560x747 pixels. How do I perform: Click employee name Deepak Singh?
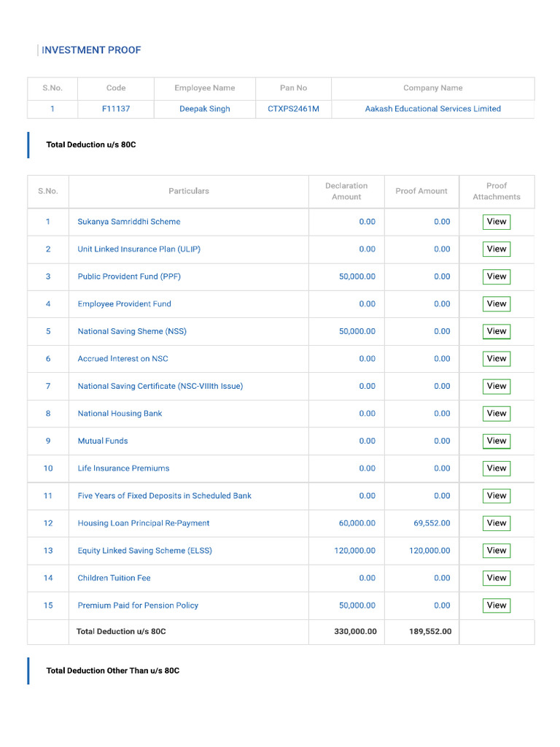coord(205,109)
